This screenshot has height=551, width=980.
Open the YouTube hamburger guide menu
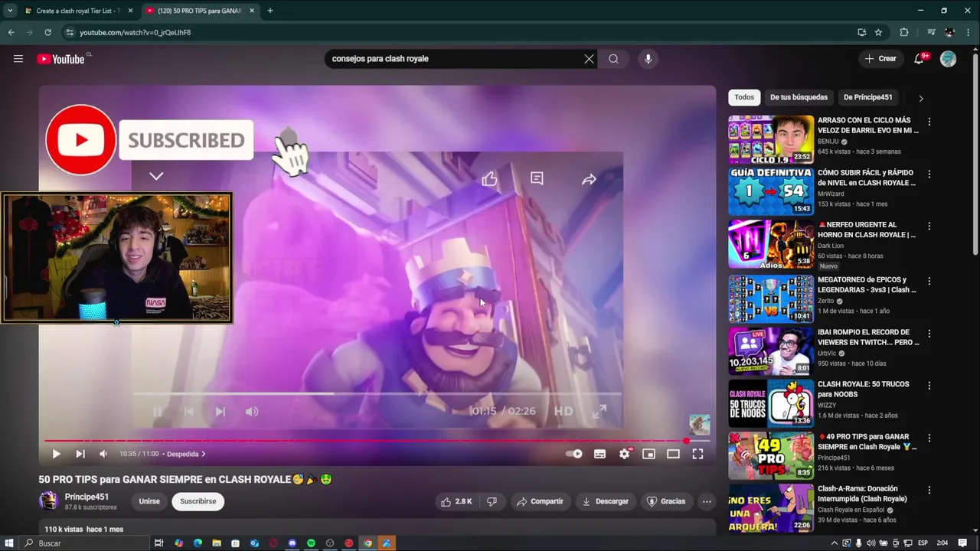[x=18, y=59]
